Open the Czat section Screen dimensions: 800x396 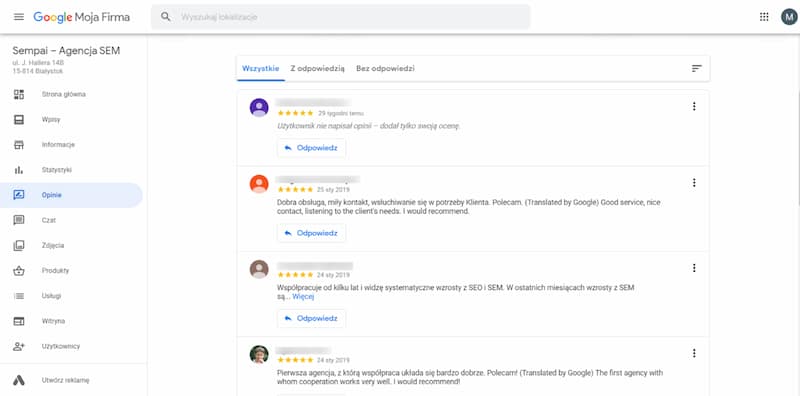(x=71, y=220)
